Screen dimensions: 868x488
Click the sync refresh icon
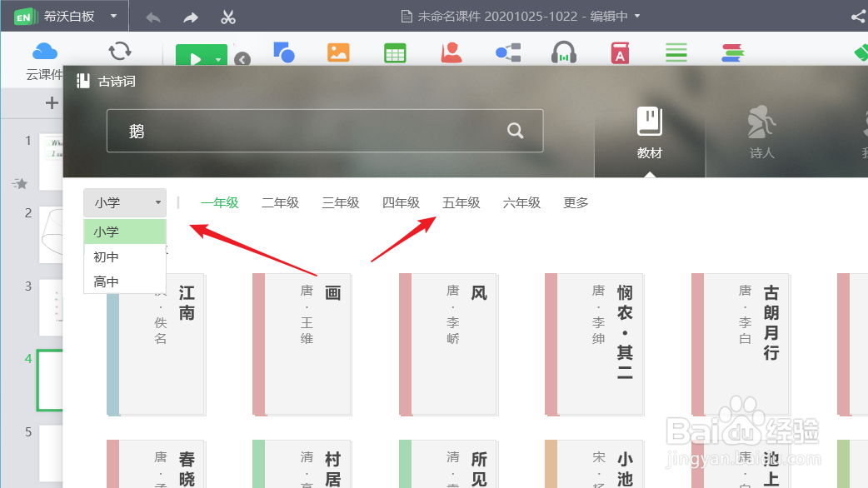[x=120, y=52]
